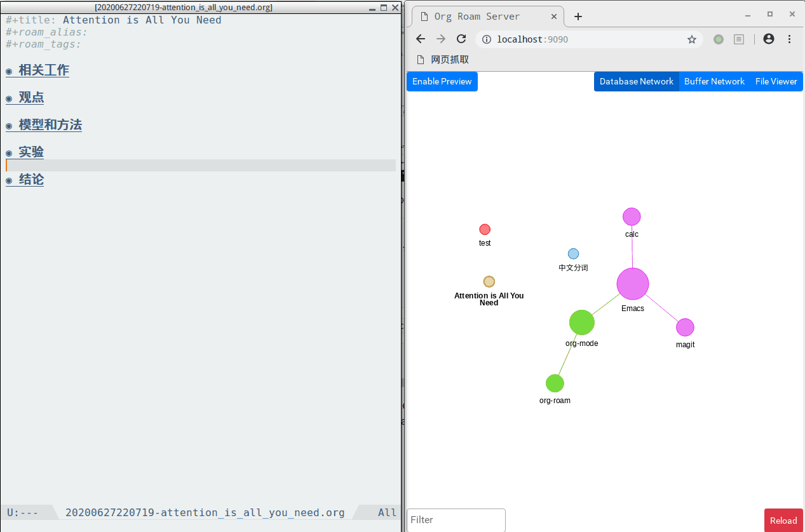The width and height of the screenshot is (805, 532).
Task: Reload the localhost page in Chrome
Action: [462, 39]
